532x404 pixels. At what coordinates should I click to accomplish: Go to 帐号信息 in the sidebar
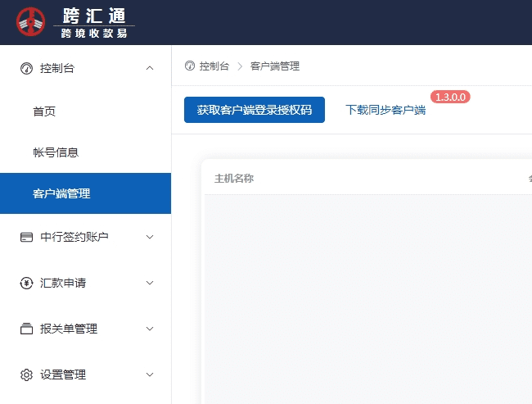(56, 152)
